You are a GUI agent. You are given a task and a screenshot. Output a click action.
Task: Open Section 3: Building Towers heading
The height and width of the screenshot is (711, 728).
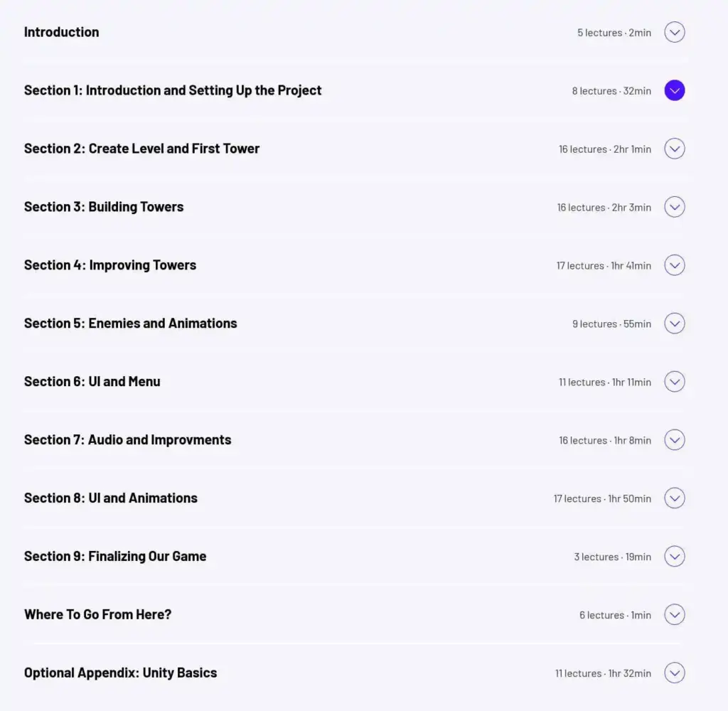coord(104,207)
